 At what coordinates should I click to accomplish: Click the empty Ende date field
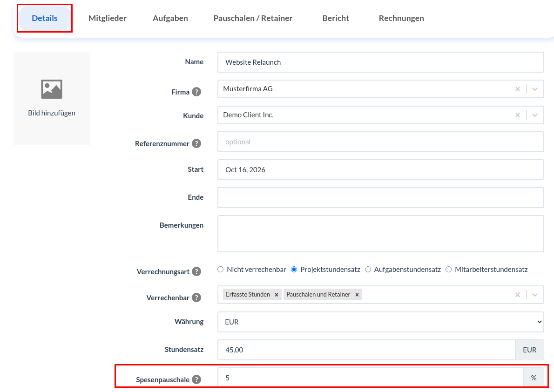[380, 197]
